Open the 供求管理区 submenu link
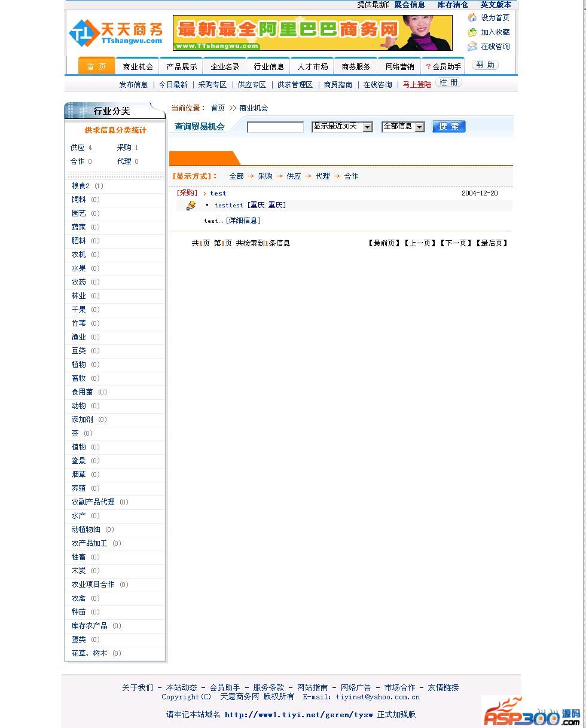586x728 pixels. 295,85
